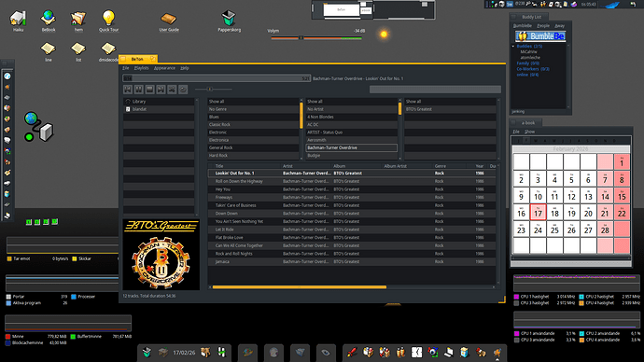Screen dimensions: 644x362
Task: Open the Away menu in Buddy List
Action: point(559,26)
